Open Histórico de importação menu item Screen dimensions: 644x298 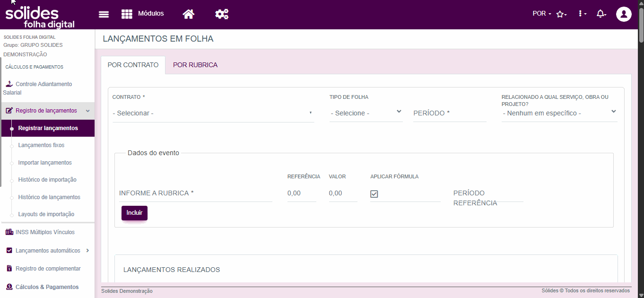pyautogui.click(x=47, y=180)
